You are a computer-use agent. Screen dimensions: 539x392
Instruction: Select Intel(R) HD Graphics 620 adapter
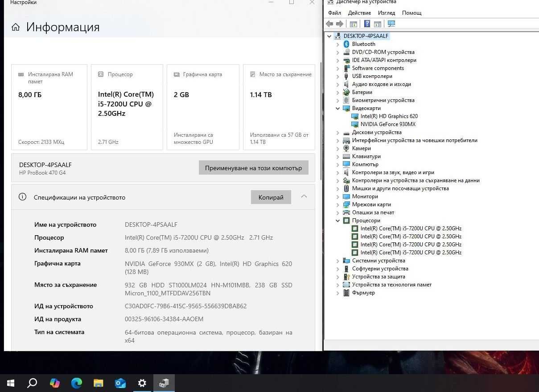pyautogui.click(x=389, y=116)
